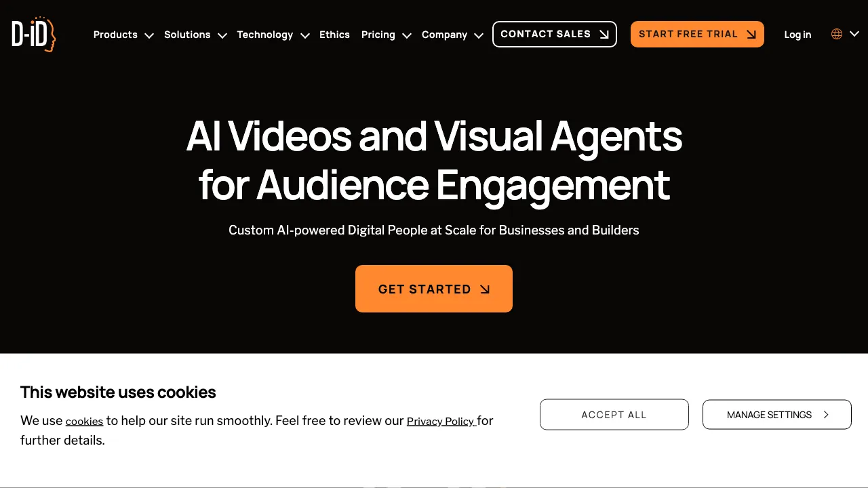Click the Log in link
Screen dimensions: 868x488
click(797, 35)
